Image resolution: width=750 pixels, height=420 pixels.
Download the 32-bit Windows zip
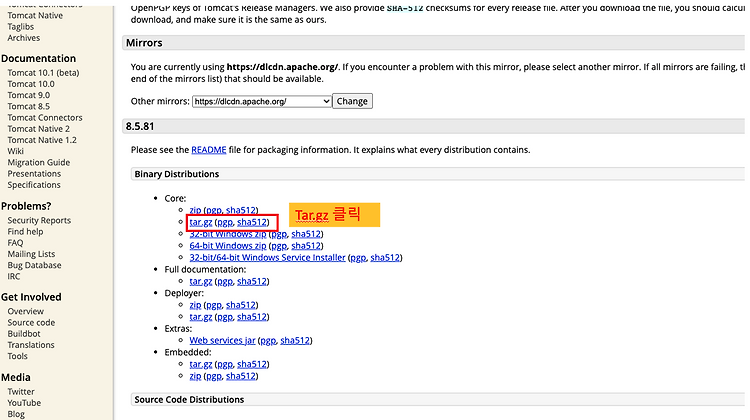pyautogui.click(x=228, y=234)
